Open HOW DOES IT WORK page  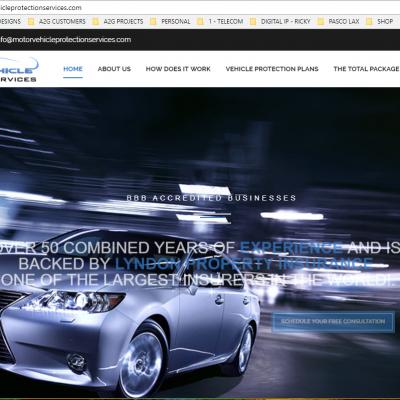(178, 69)
